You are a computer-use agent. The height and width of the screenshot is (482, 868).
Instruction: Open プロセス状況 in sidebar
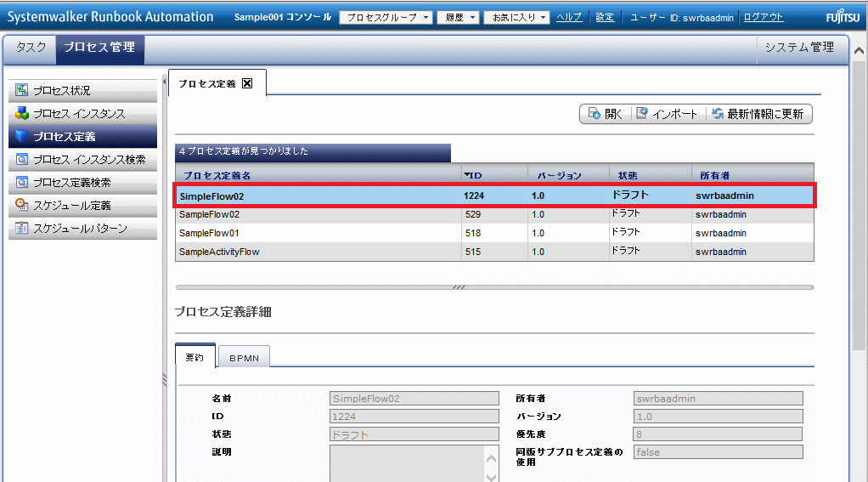[x=83, y=90]
